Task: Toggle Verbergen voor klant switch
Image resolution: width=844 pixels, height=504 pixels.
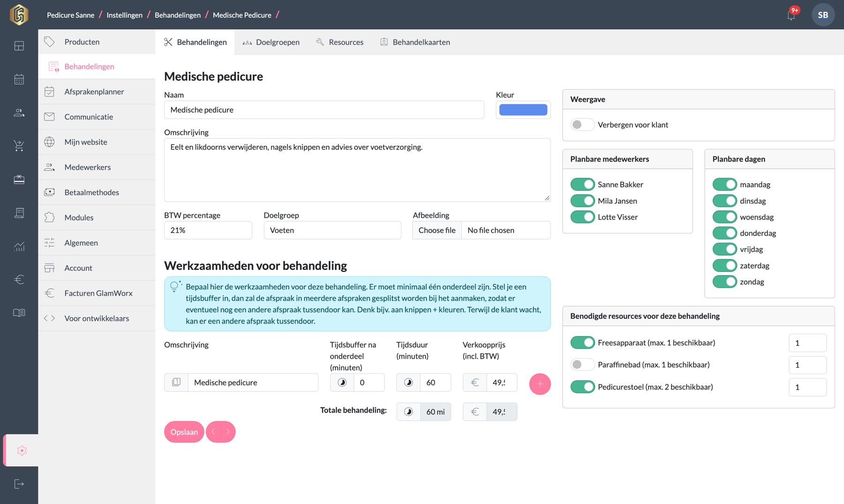Action: pyautogui.click(x=582, y=125)
